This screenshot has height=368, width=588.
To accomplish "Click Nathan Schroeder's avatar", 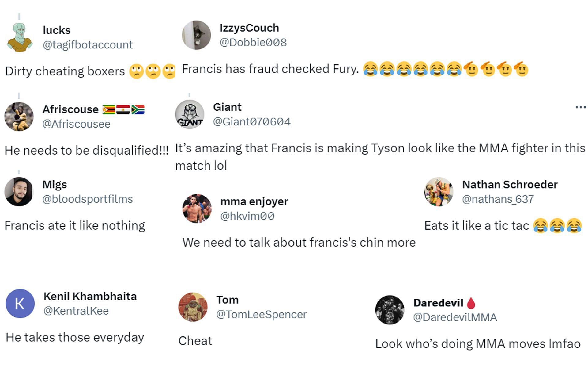I will point(439,192).
